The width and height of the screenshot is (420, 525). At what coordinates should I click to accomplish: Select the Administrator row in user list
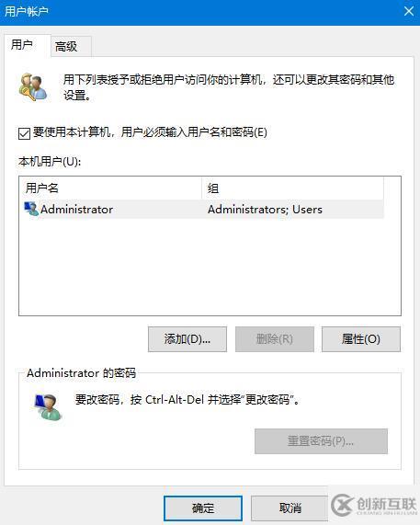(203, 210)
